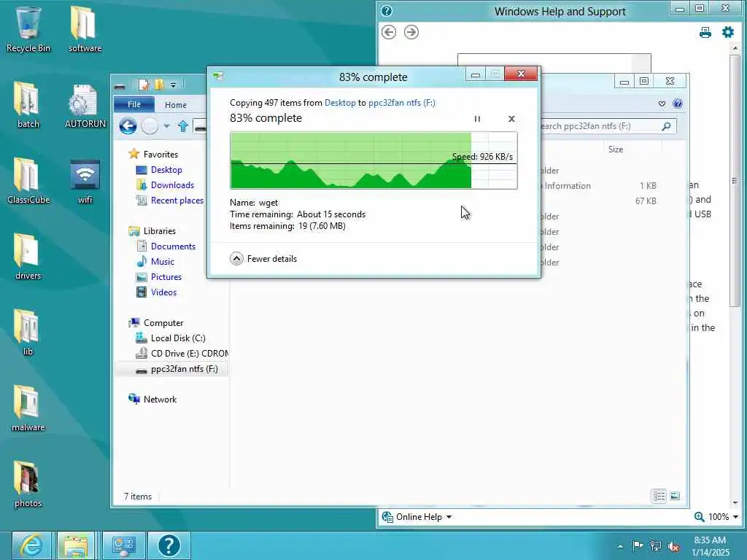Show hidden tray icons arrow
Screen dimensions: 747x560
(620, 546)
